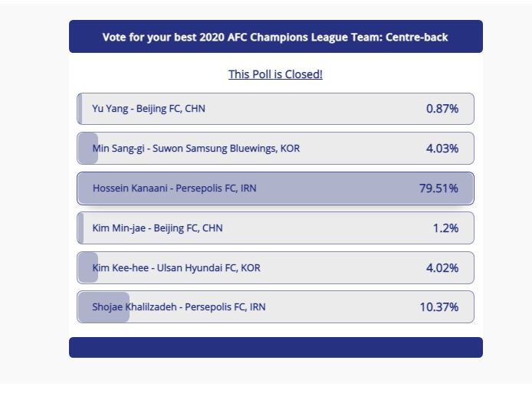The width and height of the screenshot is (532, 393).
Task: Click the 79.51% vote percentage
Action: tap(438, 188)
